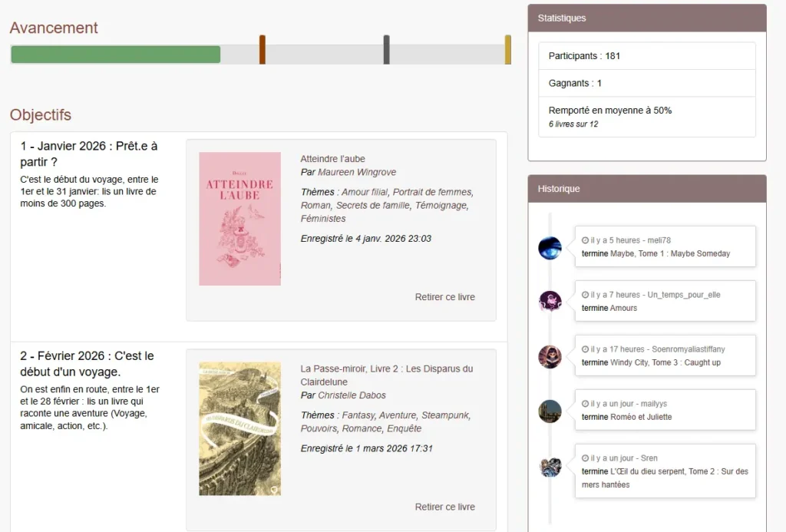Open author Christelle Dabos link
Screen dimensions: 786x532
[x=352, y=395]
